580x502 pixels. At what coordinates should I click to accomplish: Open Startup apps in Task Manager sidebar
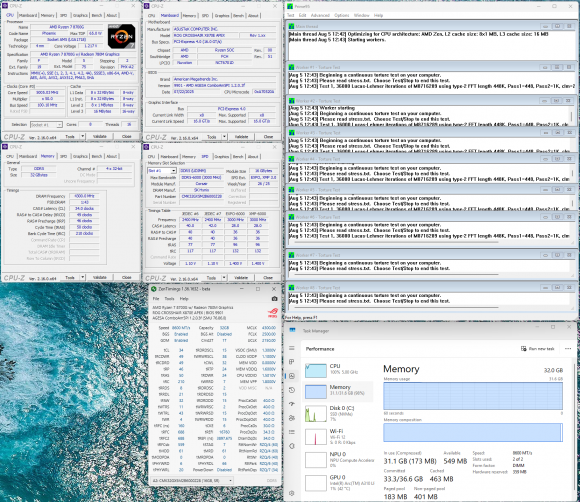point(291,404)
